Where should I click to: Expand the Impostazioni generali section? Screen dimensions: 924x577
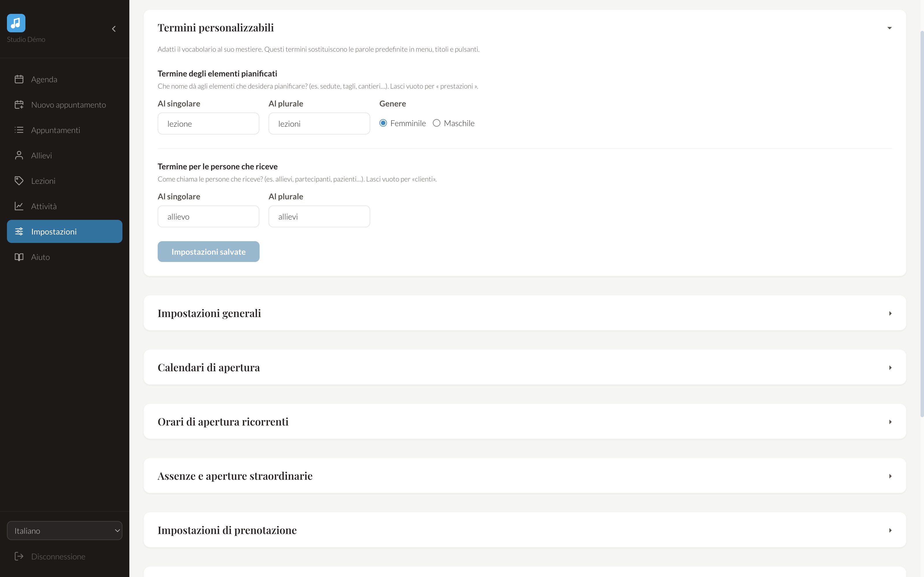(890, 313)
